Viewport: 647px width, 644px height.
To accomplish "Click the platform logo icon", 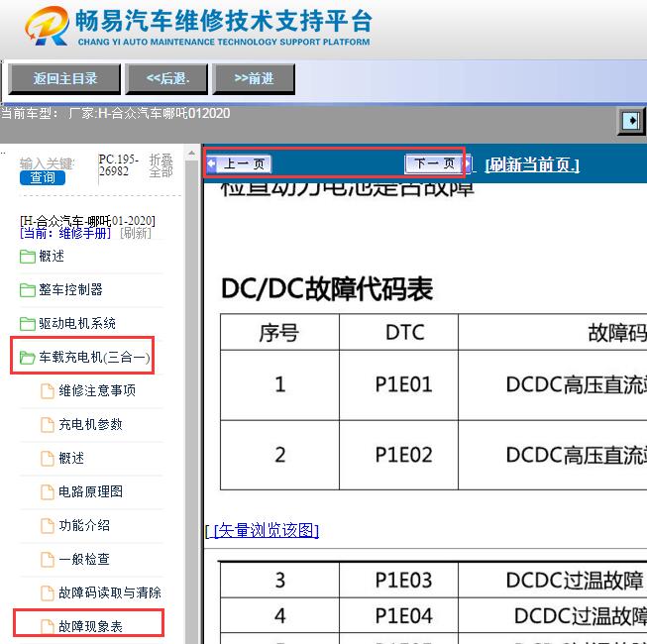I will click(48, 26).
